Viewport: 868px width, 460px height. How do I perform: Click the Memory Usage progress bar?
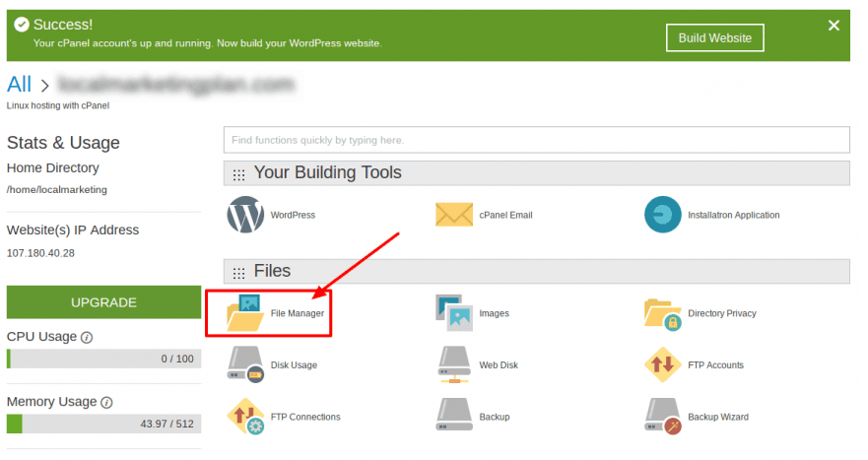pyautogui.click(x=103, y=424)
